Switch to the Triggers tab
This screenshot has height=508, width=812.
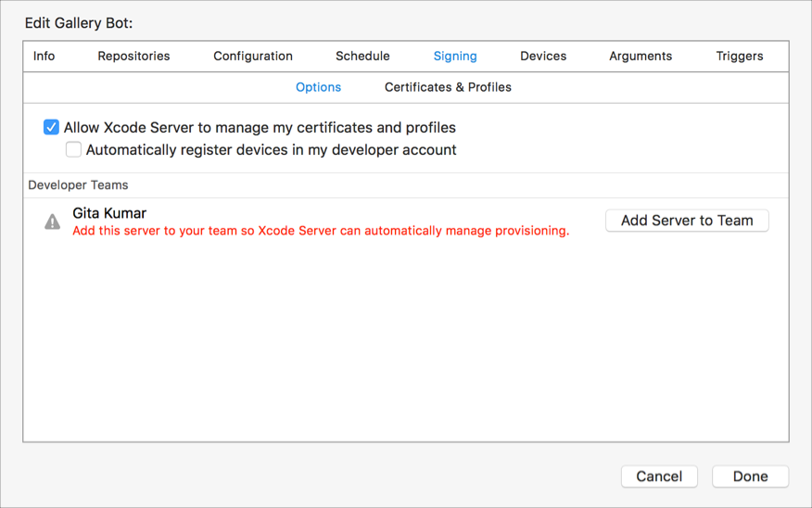740,57
